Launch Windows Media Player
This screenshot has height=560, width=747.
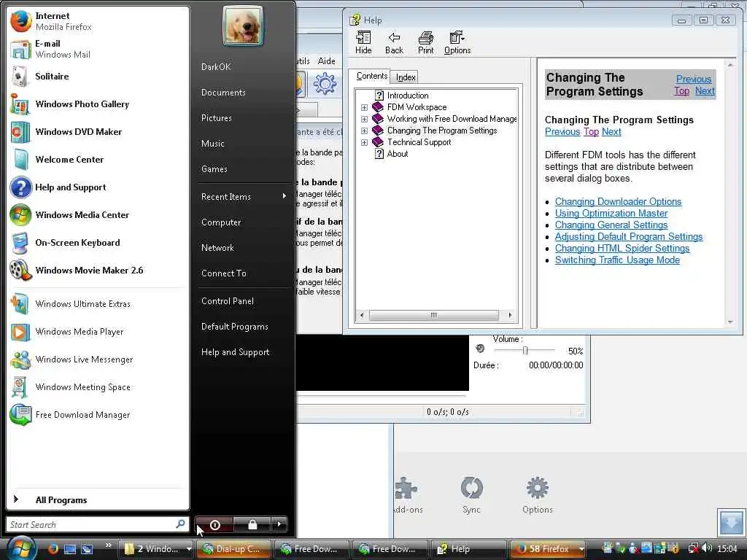(x=98, y=332)
